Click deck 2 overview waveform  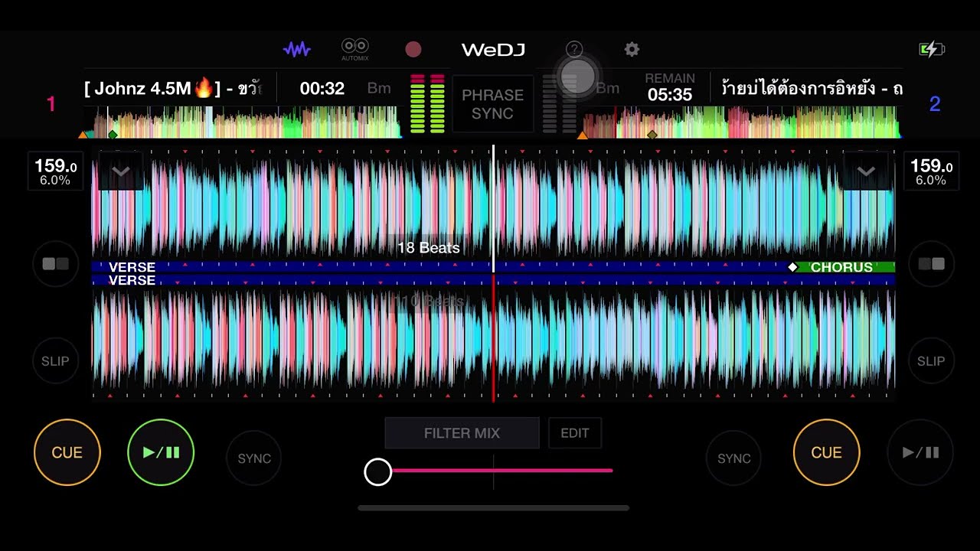(740, 122)
